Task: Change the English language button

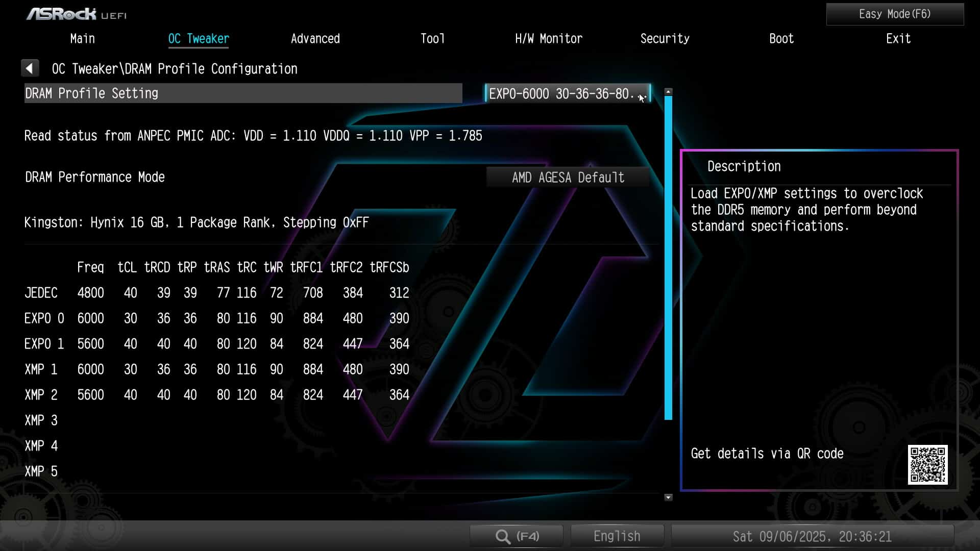Action: tap(617, 536)
